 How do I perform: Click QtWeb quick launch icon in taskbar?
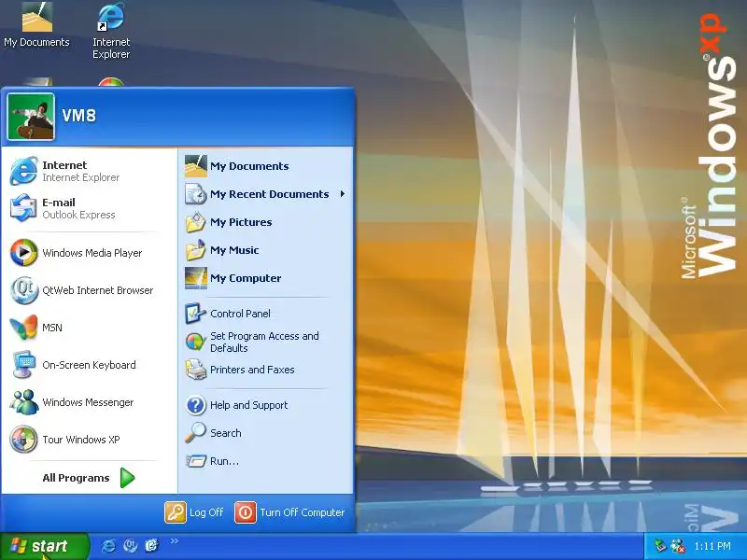click(x=130, y=546)
